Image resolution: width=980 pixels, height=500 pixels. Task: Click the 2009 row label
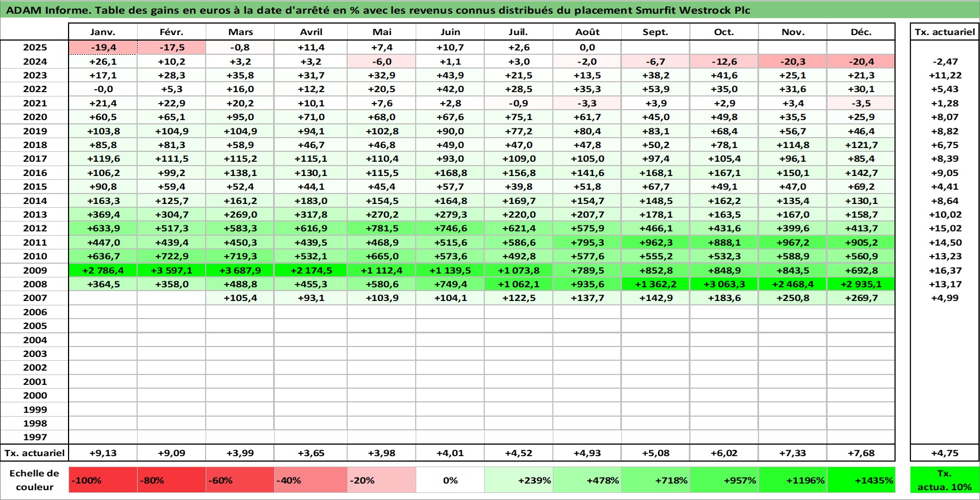(35, 270)
